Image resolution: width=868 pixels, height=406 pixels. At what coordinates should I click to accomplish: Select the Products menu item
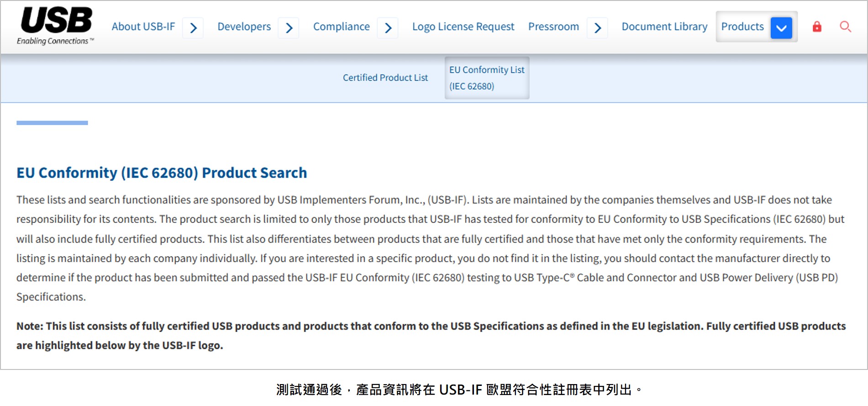(742, 26)
